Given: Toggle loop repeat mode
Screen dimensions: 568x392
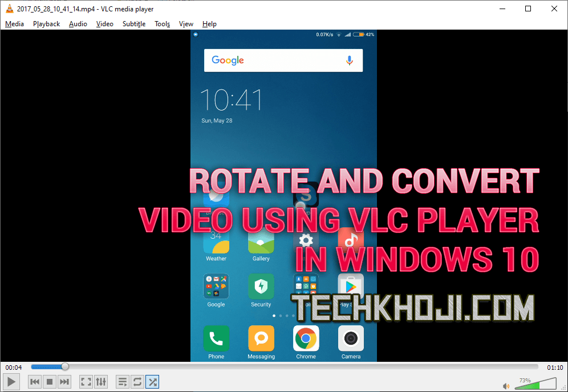Looking at the screenshot, I should pyautogui.click(x=137, y=382).
